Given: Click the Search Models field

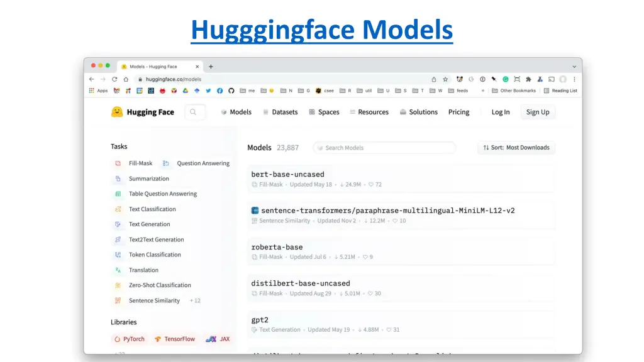Looking at the screenshot, I should [384, 148].
